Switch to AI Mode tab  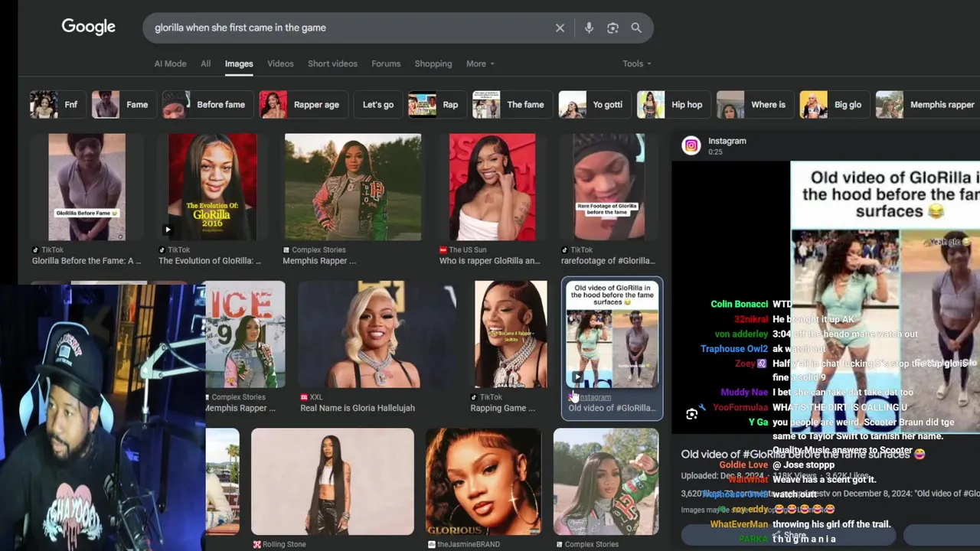[170, 64]
